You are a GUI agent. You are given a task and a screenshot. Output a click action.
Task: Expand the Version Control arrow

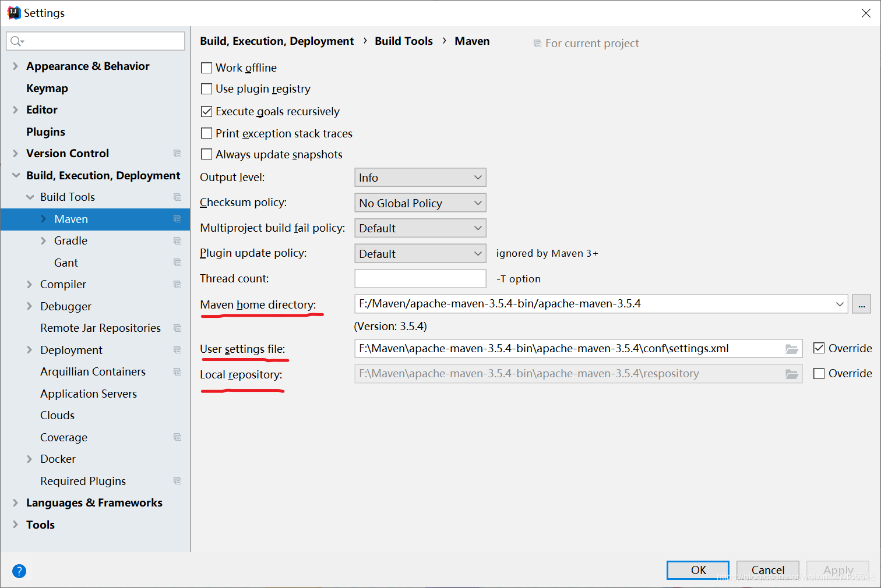coord(16,154)
